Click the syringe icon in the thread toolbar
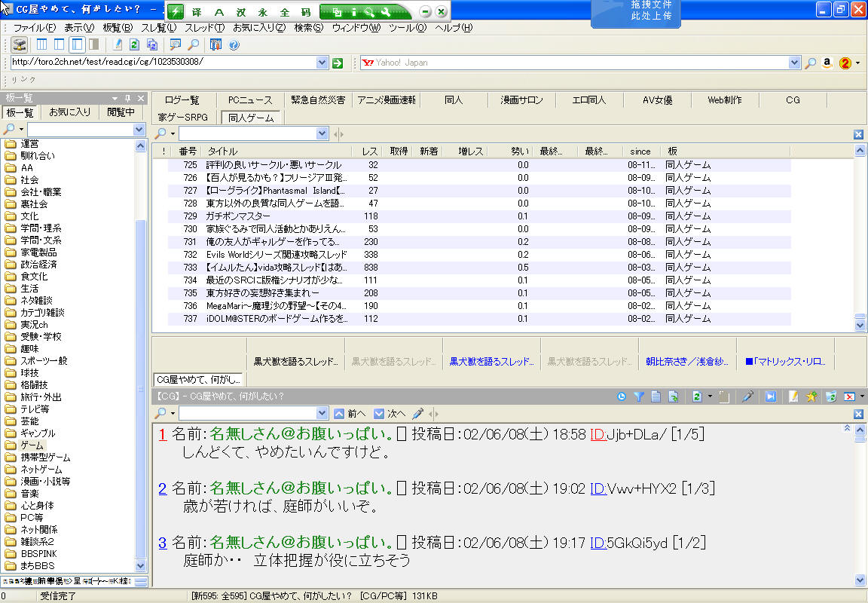This screenshot has width=868, height=603. [x=747, y=396]
